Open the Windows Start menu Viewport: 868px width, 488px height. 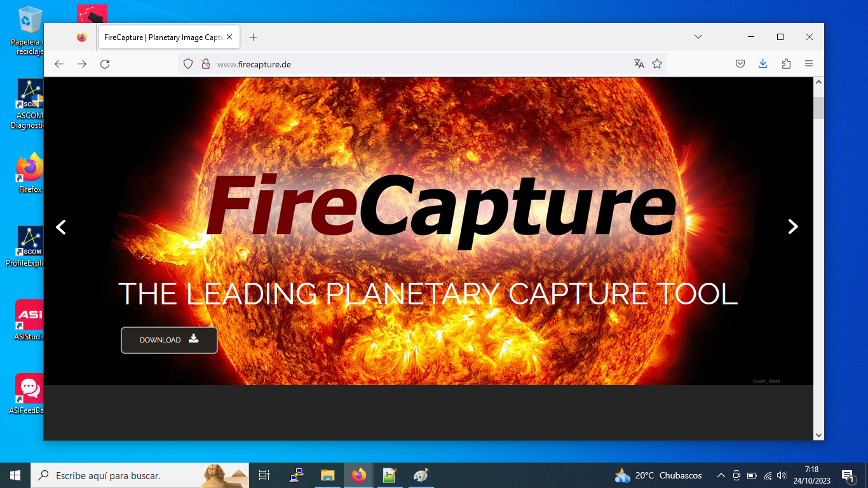pyautogui.click(x=15, y=475)
